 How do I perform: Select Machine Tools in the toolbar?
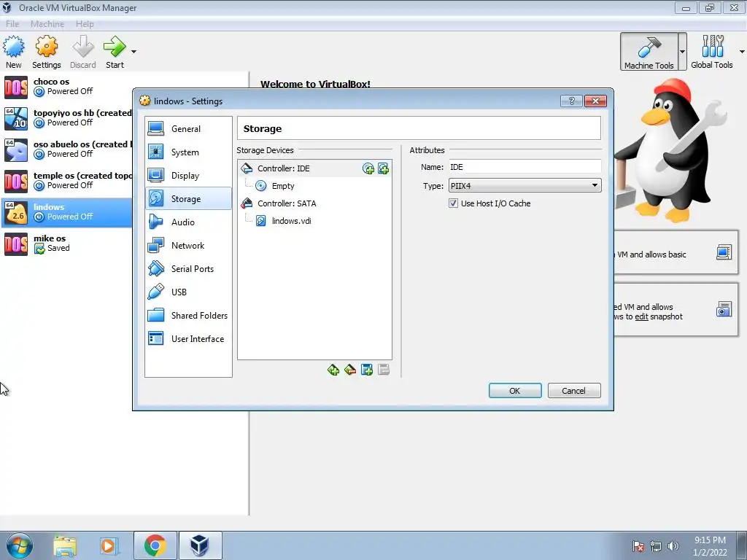pos(649,52)
